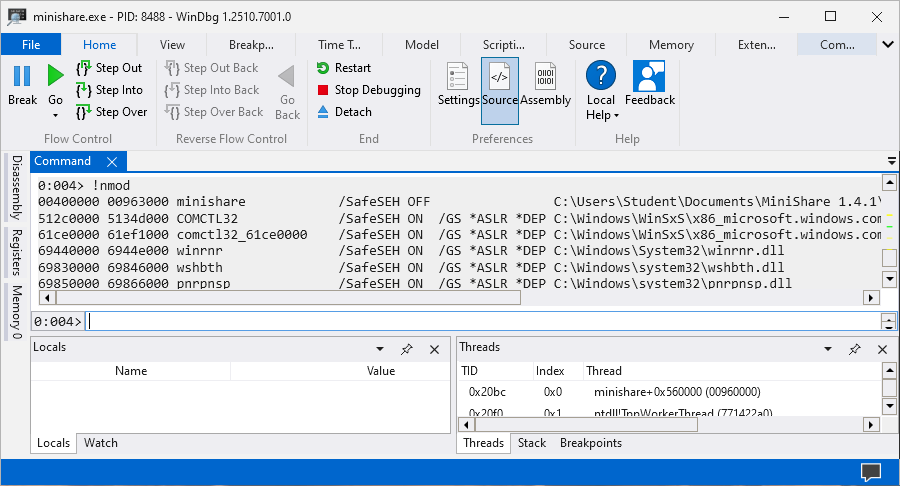Open the File menu
This screenshot has height=486, width=900.
tap(31, 45)
